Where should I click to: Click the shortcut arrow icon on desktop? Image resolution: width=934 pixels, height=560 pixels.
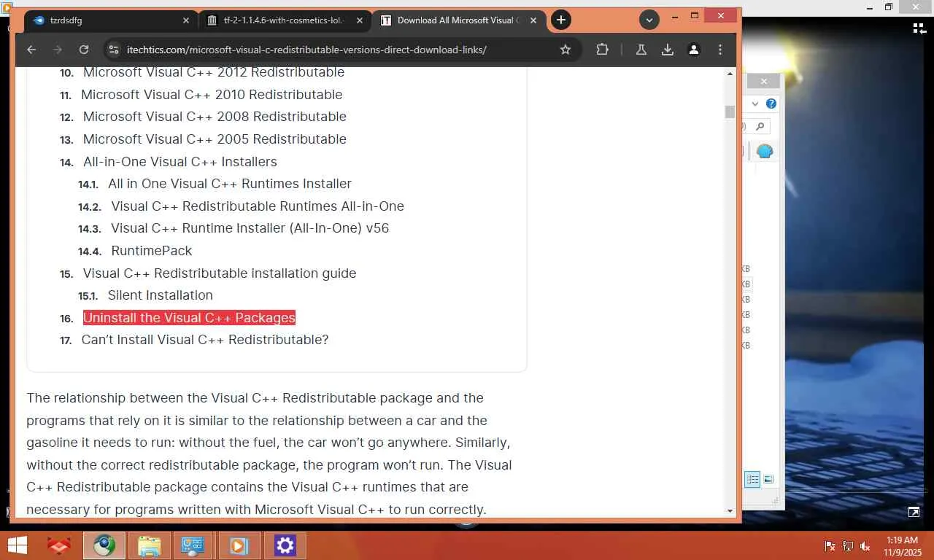click(914, 512)
